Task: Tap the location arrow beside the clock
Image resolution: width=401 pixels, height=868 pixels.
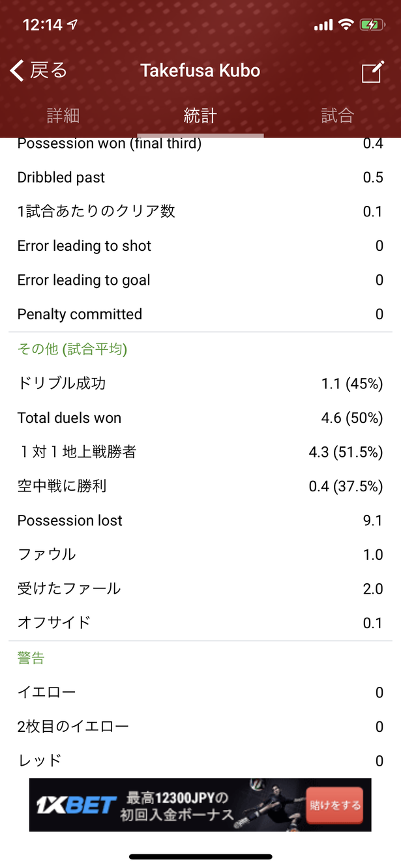Action: 72,25
